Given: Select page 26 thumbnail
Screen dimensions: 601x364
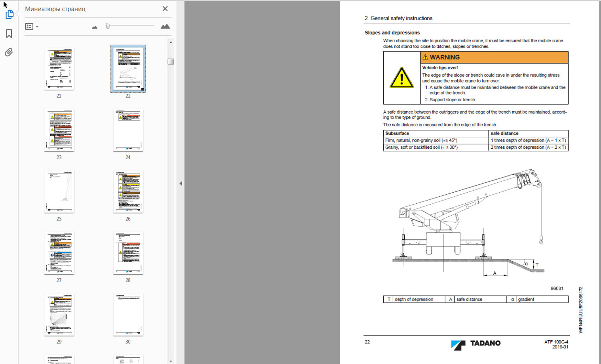Looking at the screenshot, I should point(128,192).
